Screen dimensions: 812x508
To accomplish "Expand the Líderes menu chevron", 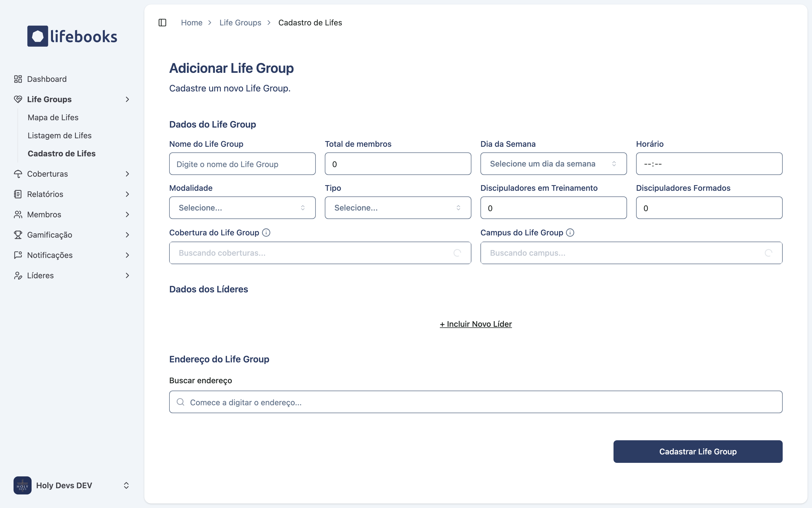I will pyautogui.click(x=127, y=275).
